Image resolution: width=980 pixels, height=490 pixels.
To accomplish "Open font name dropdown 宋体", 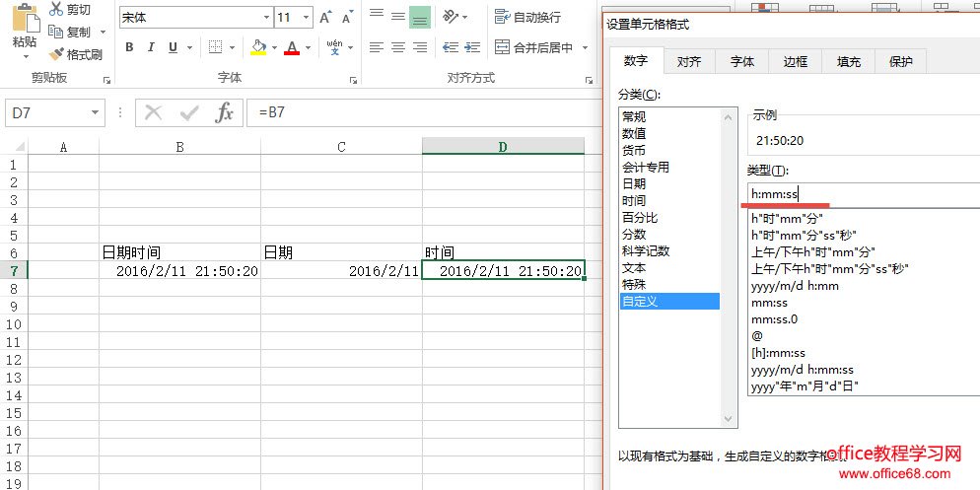I will (267, 18).
